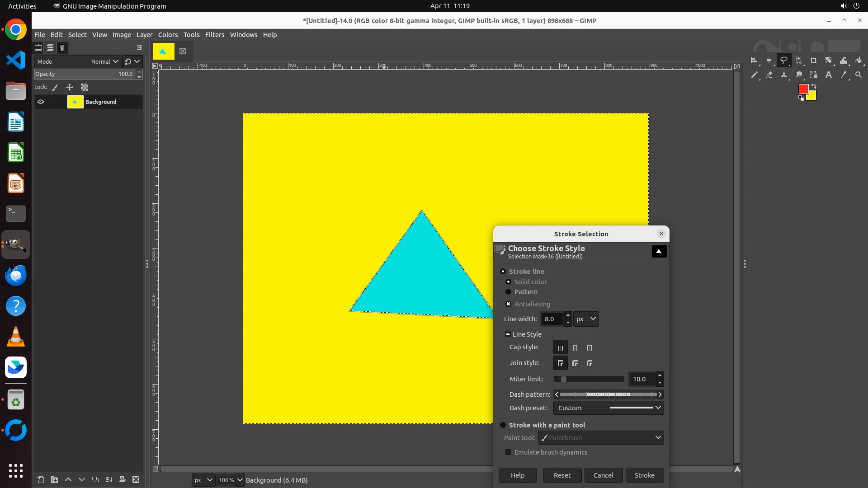The image size is (868, 488).
Task: Select Stroke with a paint tool
Action: [x=503, y=425]
